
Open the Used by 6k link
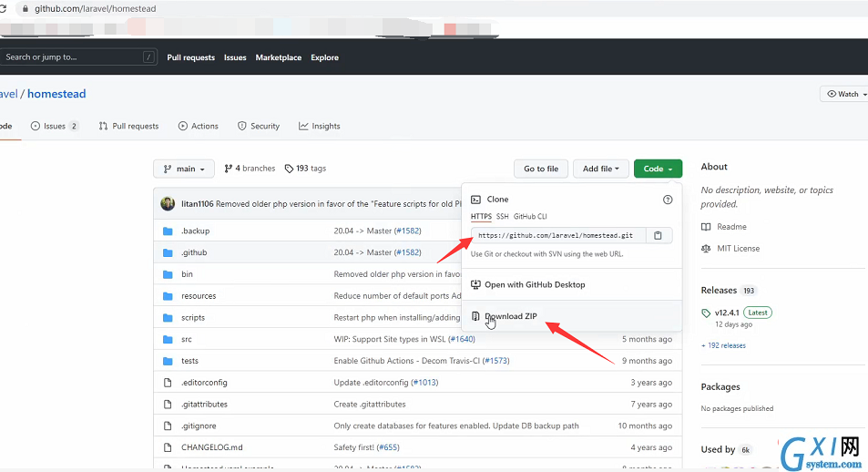[726, 449]
